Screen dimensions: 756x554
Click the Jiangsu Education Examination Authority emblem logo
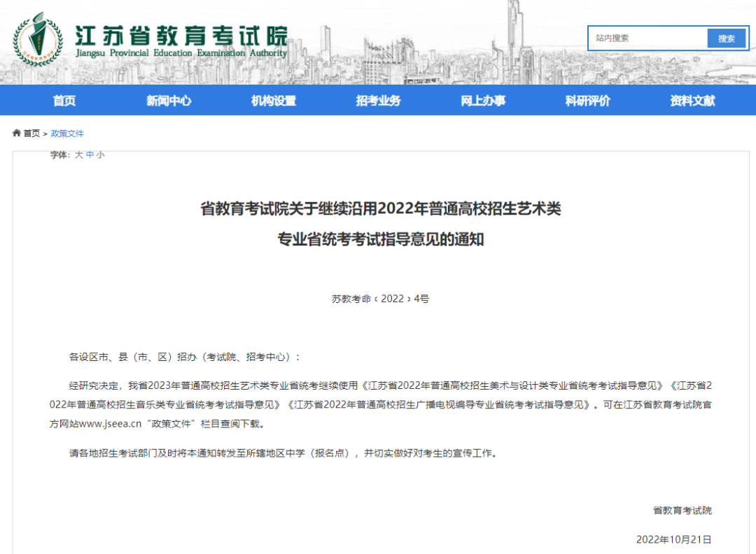click(x=38, y=39)
